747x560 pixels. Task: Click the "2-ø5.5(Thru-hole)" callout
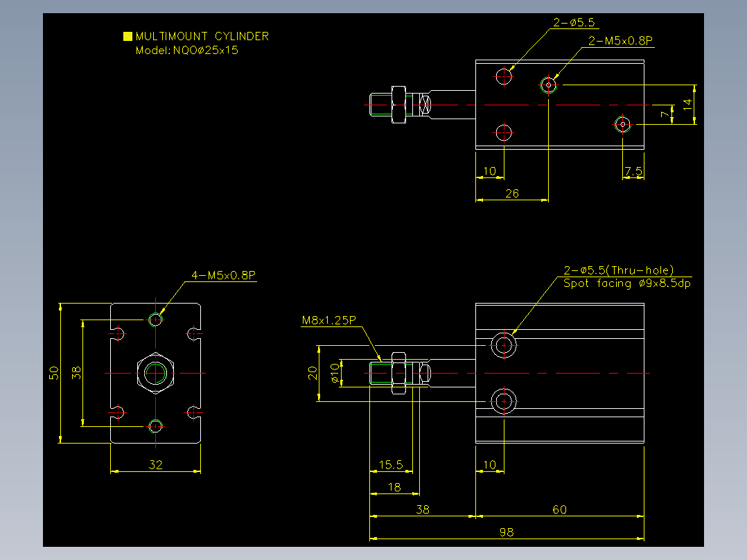[618, 270]
